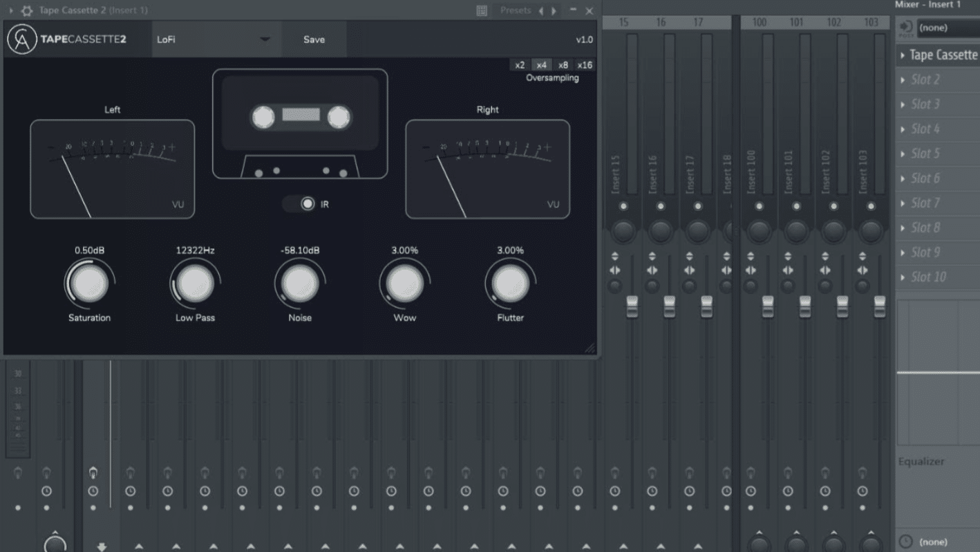Image resolution: width=980 pixels, height=552 pixels.
Task: Click the volume fader on Insert 103
Action: click(880, 306)
